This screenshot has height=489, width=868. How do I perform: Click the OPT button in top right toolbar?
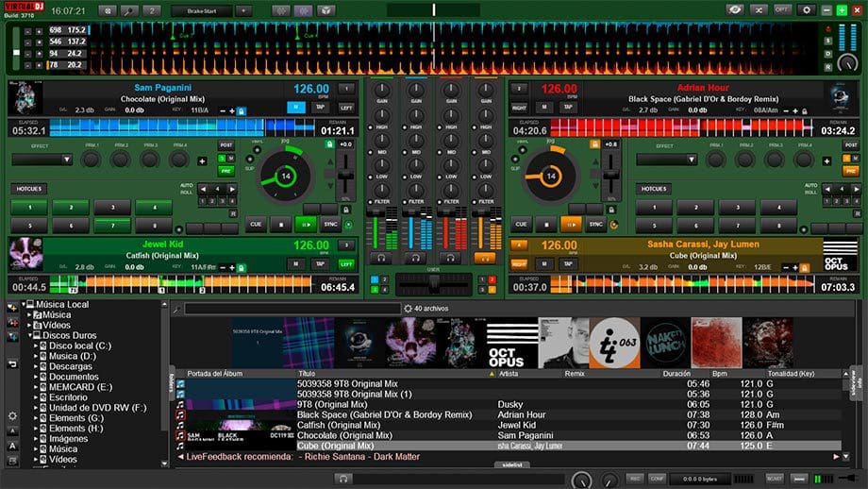coord(781,10)
